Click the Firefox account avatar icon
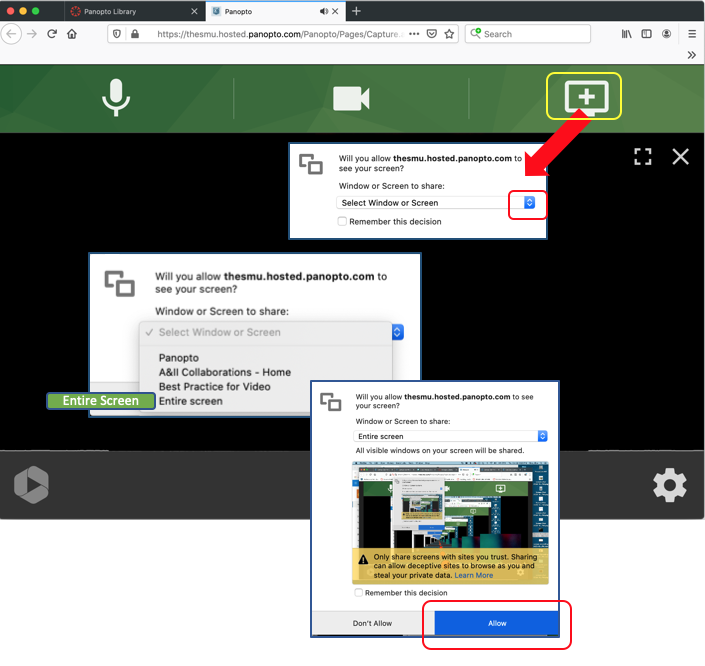This screenshot has width=705, height=666. click(666, 34)
